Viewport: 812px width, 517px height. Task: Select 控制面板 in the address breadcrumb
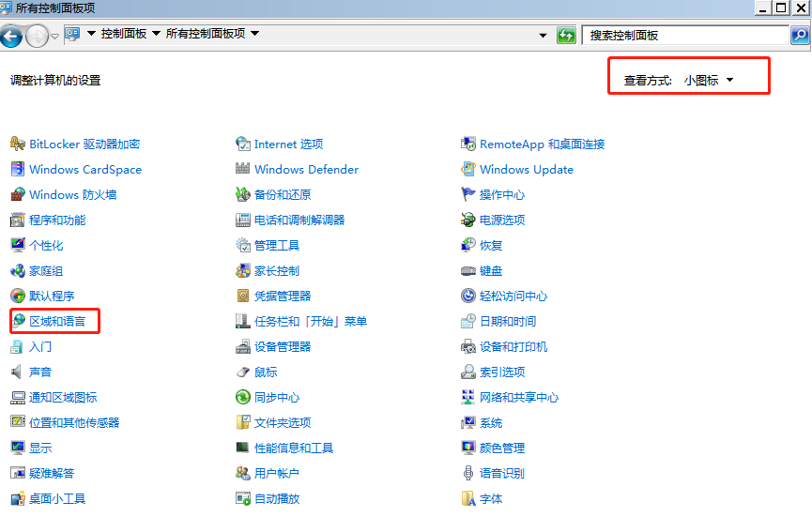(124, 34)
